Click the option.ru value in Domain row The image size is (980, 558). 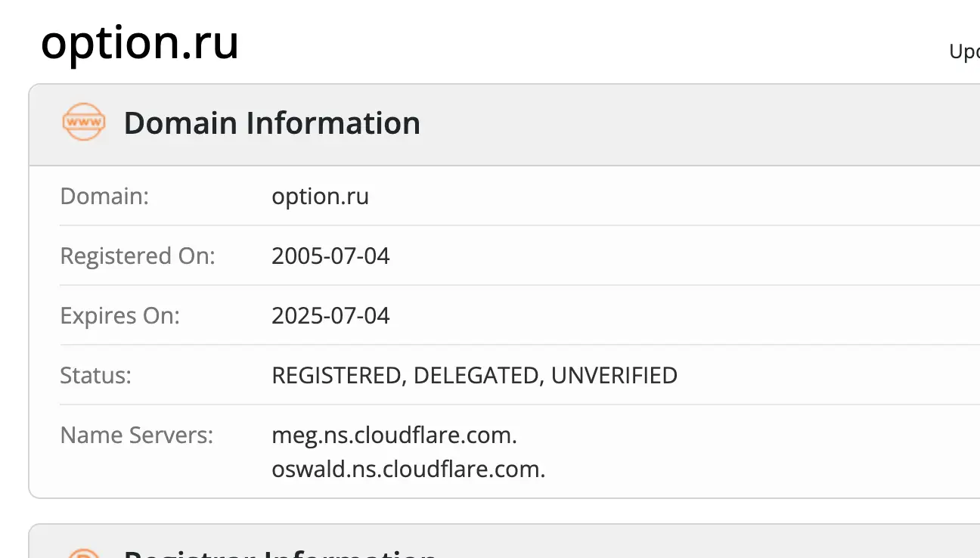point(320,196)
